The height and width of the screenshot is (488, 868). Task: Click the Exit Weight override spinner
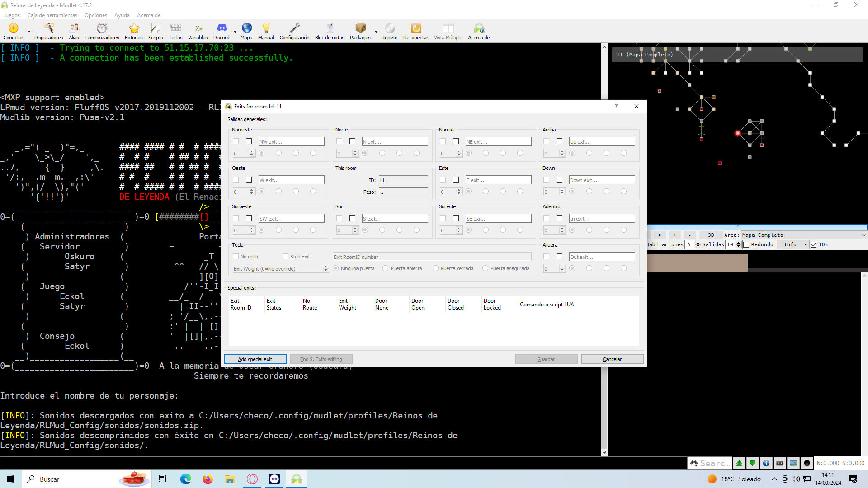pyautogui.click(x=325, y=268)
